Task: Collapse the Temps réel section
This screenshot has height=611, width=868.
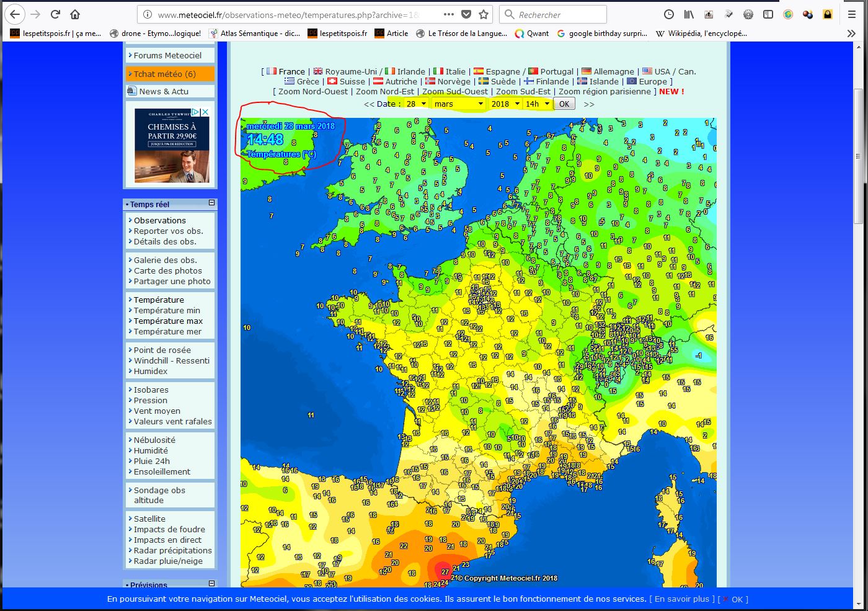Action: click(x=211, y=203)
